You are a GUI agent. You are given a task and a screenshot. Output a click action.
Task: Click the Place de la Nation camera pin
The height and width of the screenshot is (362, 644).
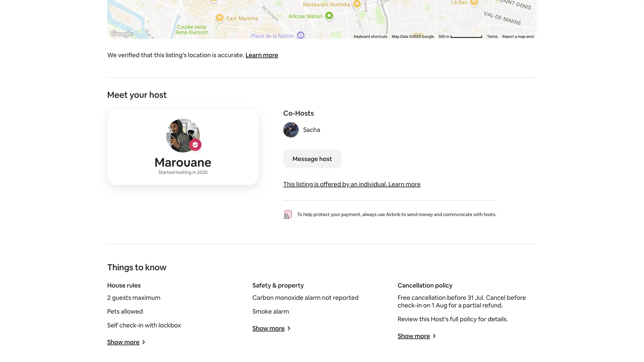pyautogui.click(x=301, y=35)
